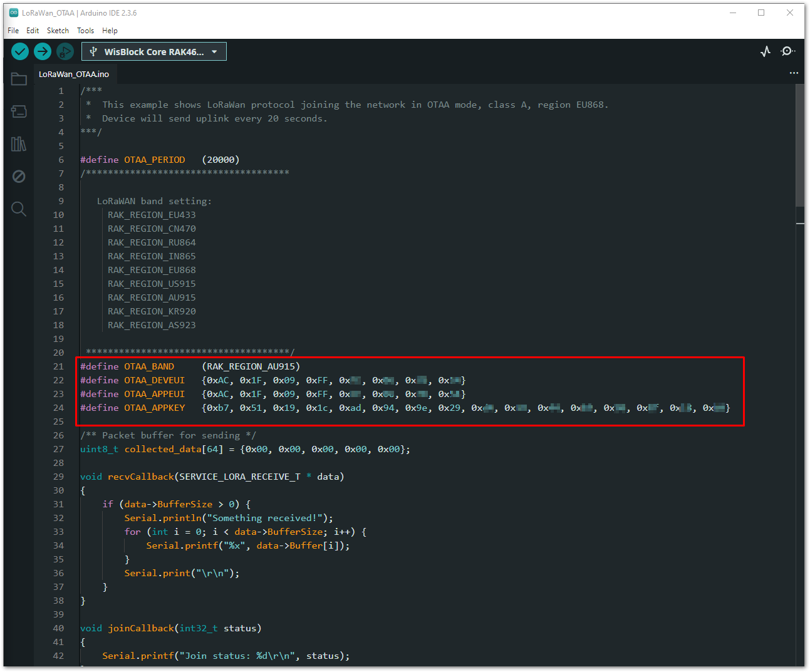Click the board dropdown chevron arrow
The width and height of the screenshot is (810, 672).
(214, 51)
